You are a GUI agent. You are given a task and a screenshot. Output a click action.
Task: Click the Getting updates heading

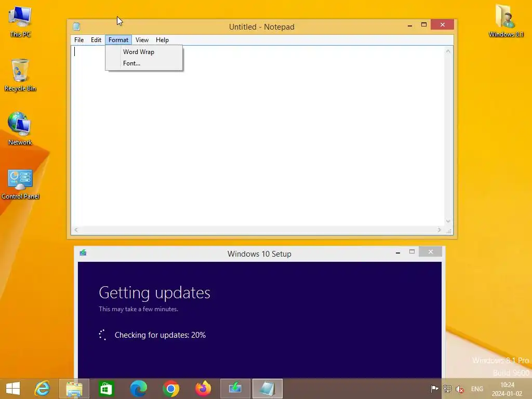click(x=154, y=293)
